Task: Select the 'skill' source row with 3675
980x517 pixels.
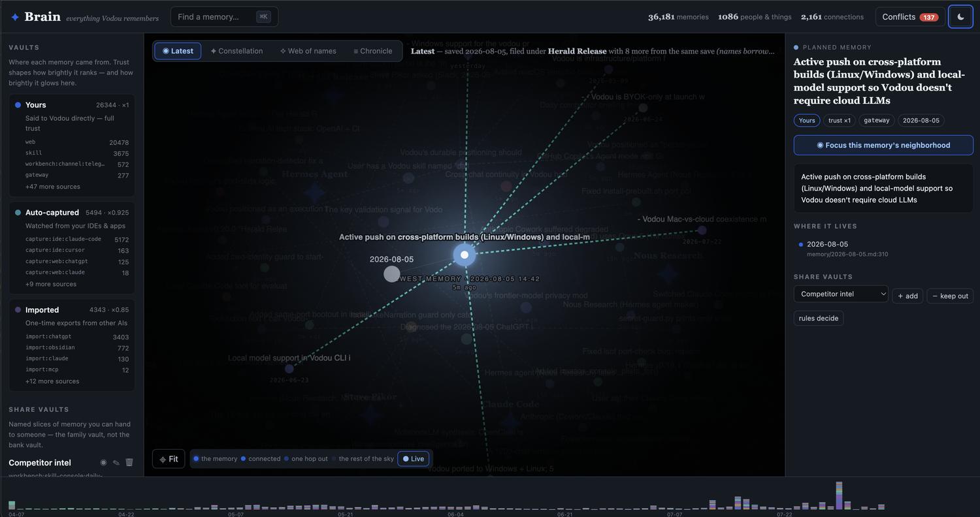Action: click(x=77, y=153)
